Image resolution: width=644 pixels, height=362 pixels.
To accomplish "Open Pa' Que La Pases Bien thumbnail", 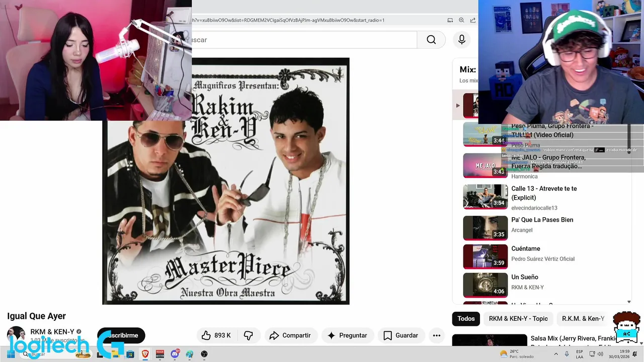I will pyautogui.click(x=486, y=228).
